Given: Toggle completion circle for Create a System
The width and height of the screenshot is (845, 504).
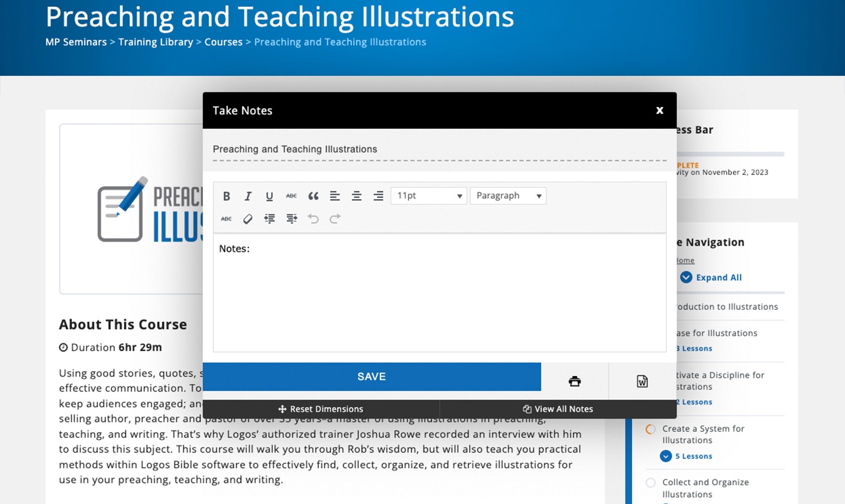Looking at the screenshot, I should coord(651,429).
